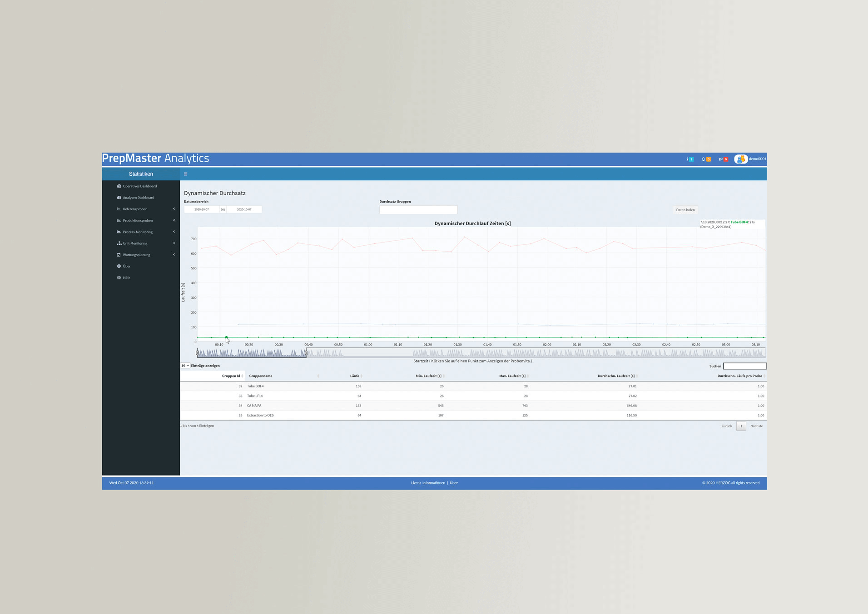Select the Tube BOF4 table row name

pos(255,386)
